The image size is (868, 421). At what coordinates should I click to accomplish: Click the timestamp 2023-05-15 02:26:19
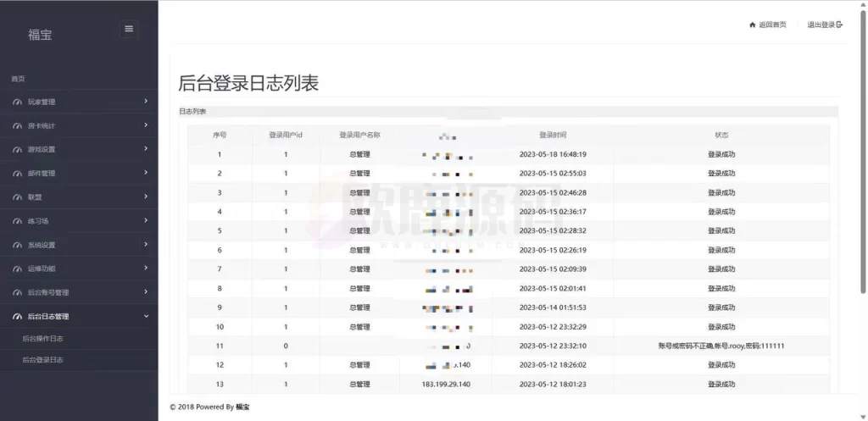tap(553, 250)
